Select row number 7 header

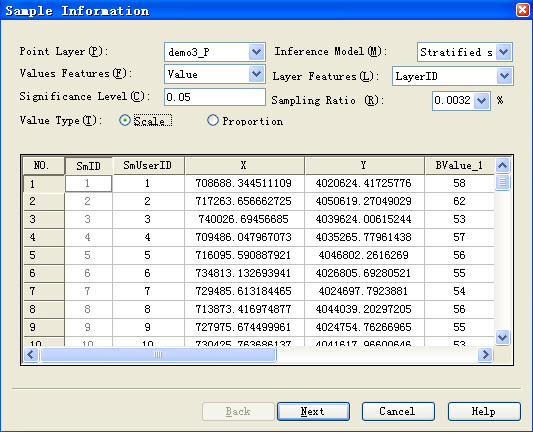pyautogui.click(x=44, y=292)
